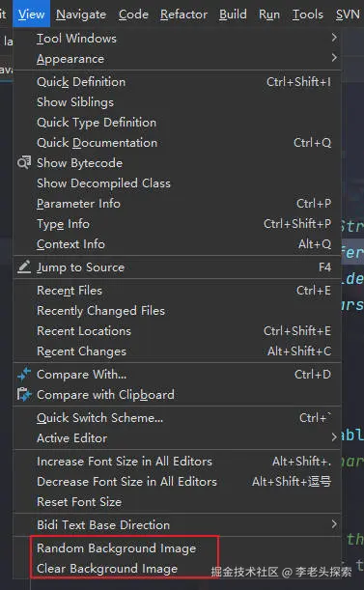Click the Alt+Shift+逗号 shortcut text

point(292,482)
